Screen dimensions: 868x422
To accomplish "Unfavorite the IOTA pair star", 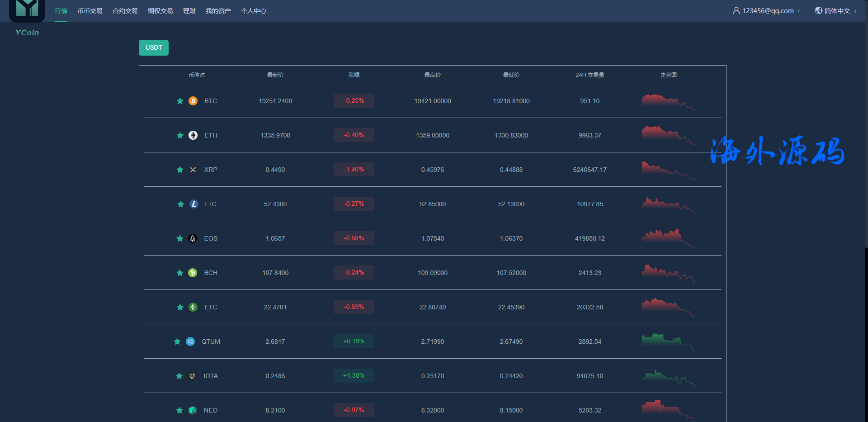I will tap(179, 376).
